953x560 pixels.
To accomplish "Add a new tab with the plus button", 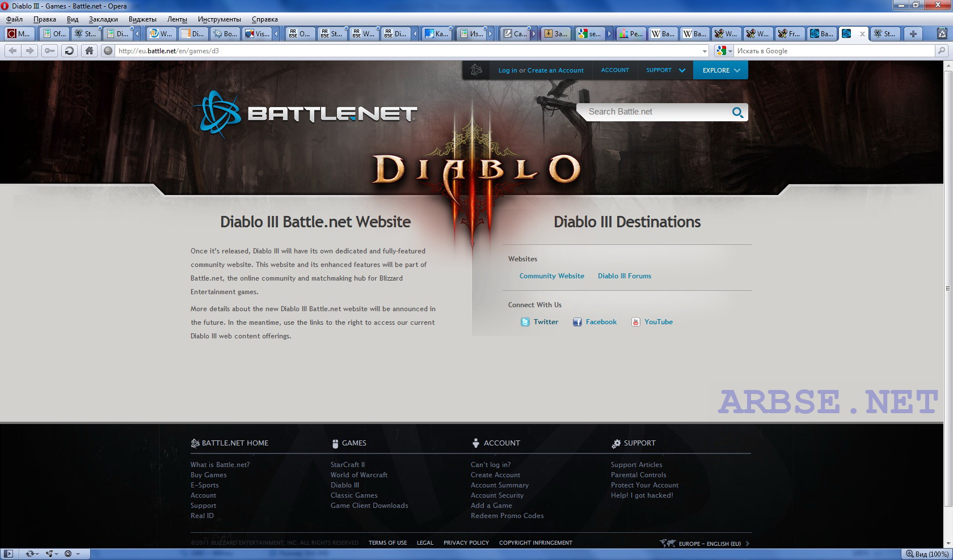I will click(913, 34).
